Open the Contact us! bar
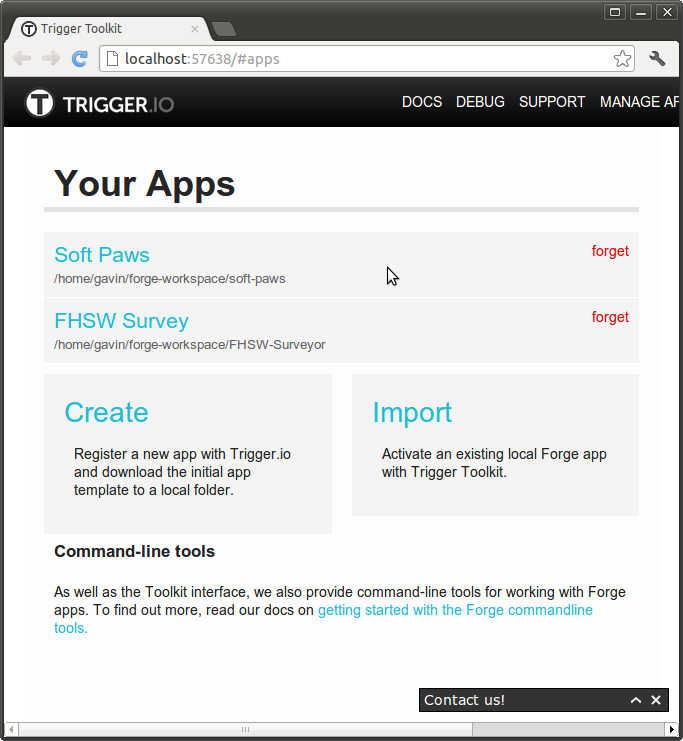 (544, 700)
